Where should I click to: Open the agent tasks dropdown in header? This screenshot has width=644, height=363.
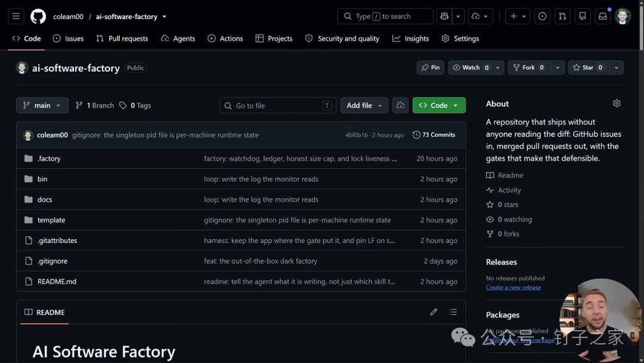480,17
